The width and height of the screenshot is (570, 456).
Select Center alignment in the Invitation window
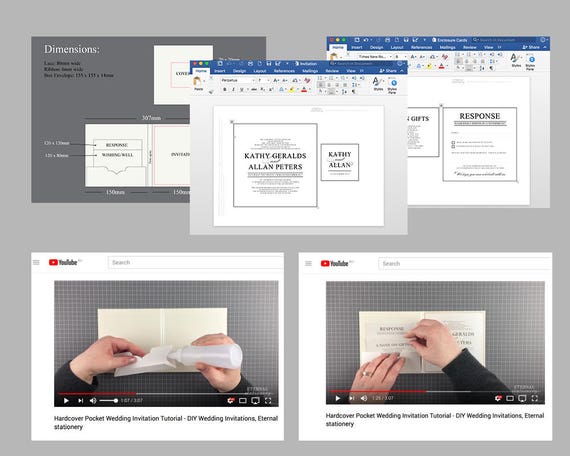click(x=329, y=84)
